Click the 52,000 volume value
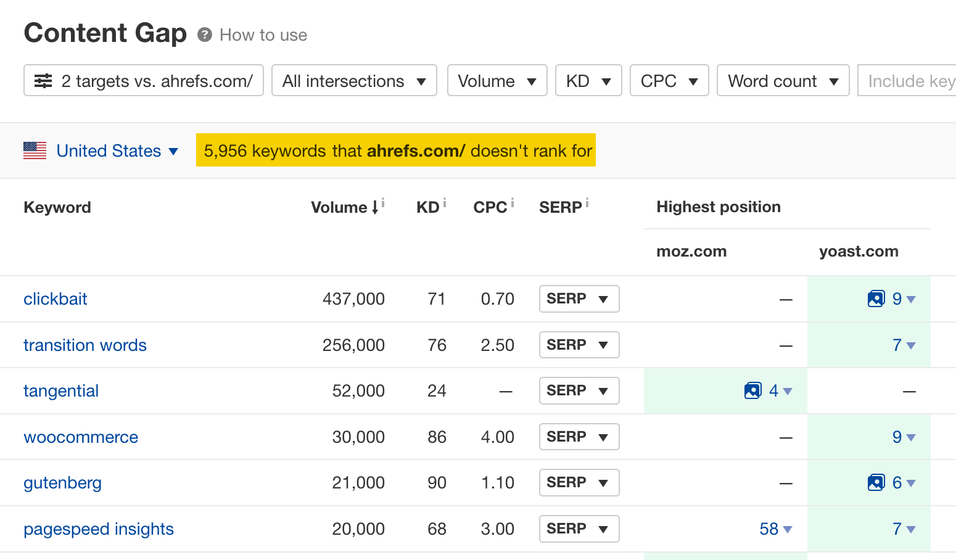This screenshot has width=956, height=560. tap(358, 391)
